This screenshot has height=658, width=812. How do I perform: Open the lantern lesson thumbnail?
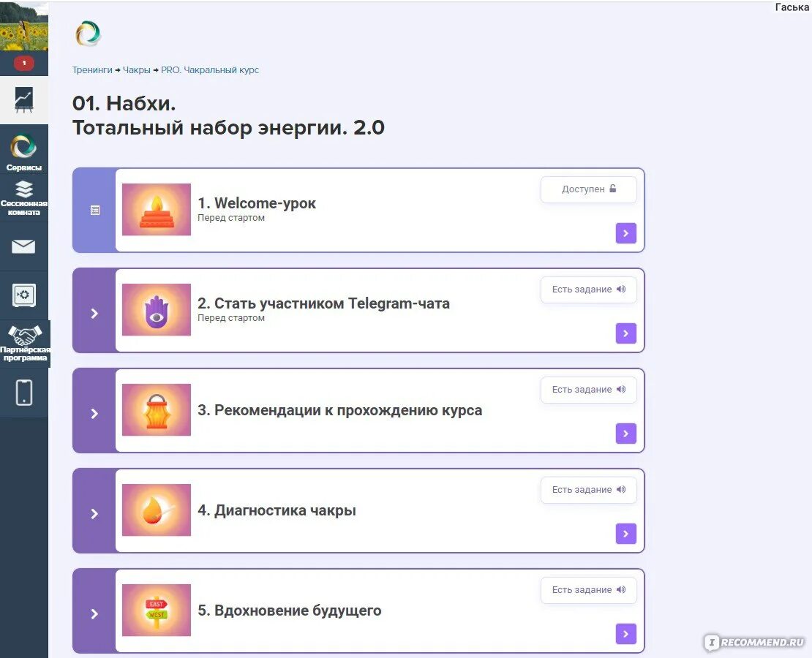tap(157, 410)
